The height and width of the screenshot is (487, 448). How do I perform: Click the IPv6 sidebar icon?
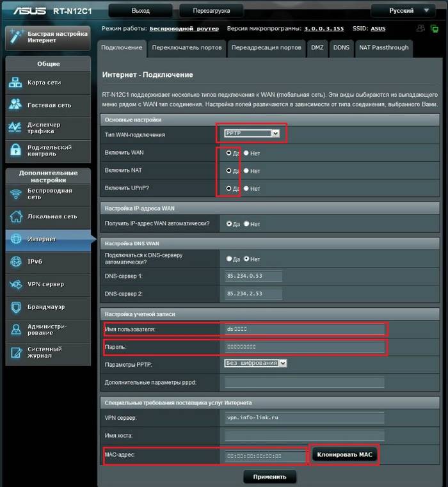[x=16, y=261]
